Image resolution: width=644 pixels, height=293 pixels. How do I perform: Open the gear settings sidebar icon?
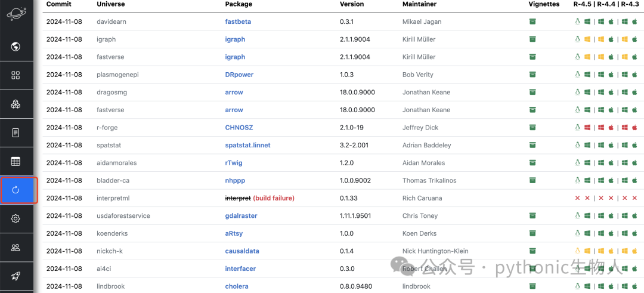pyautogui.click(x=16, y=218)
